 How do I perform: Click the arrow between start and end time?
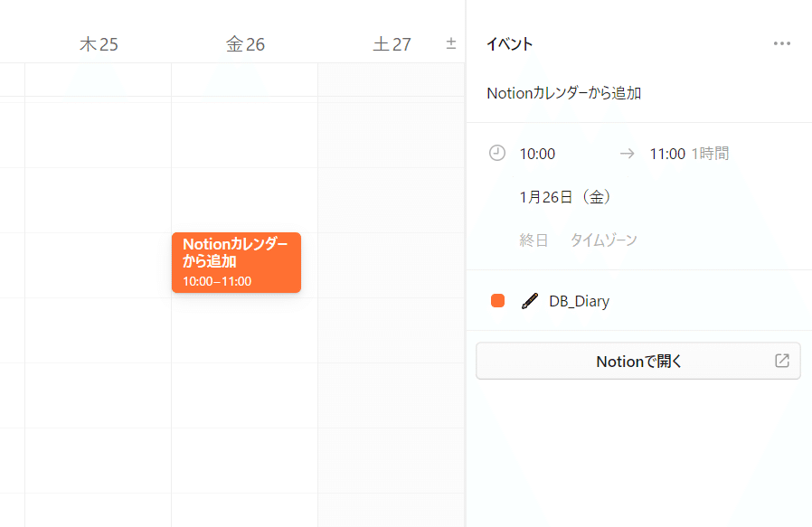(x=628, y=154)
